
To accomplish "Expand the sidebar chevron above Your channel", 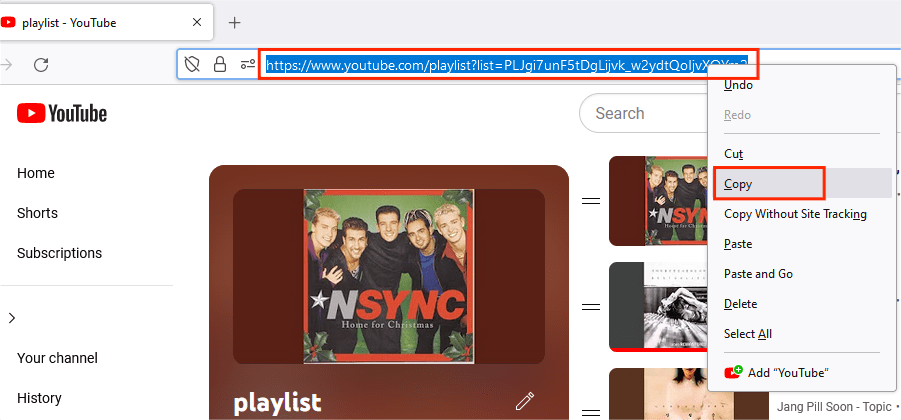I will tap(12, 318).
